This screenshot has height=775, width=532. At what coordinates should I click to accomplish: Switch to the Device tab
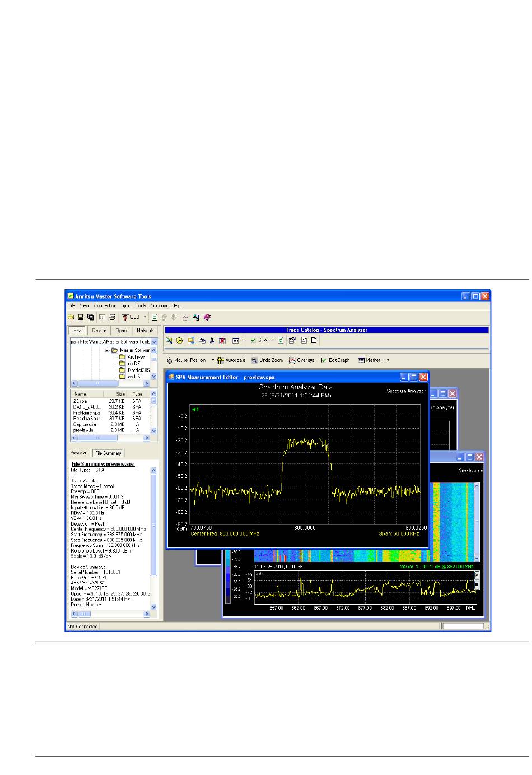[99, 331]
